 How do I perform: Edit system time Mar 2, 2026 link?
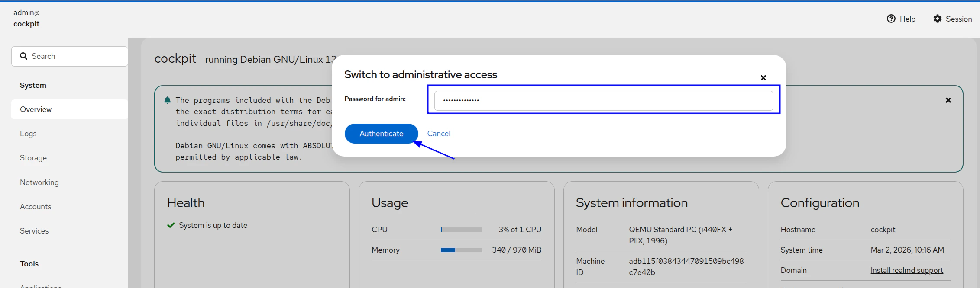[907, 250]
